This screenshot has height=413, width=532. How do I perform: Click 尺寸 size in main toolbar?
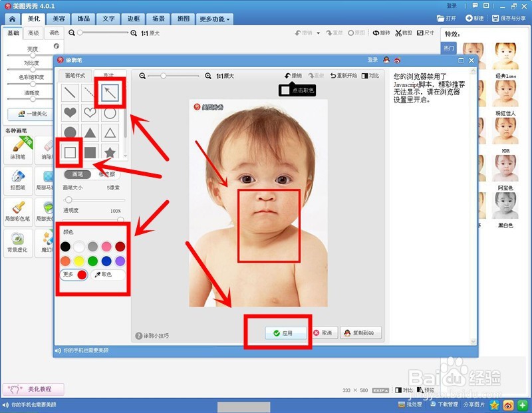click(x=426, y=33)
